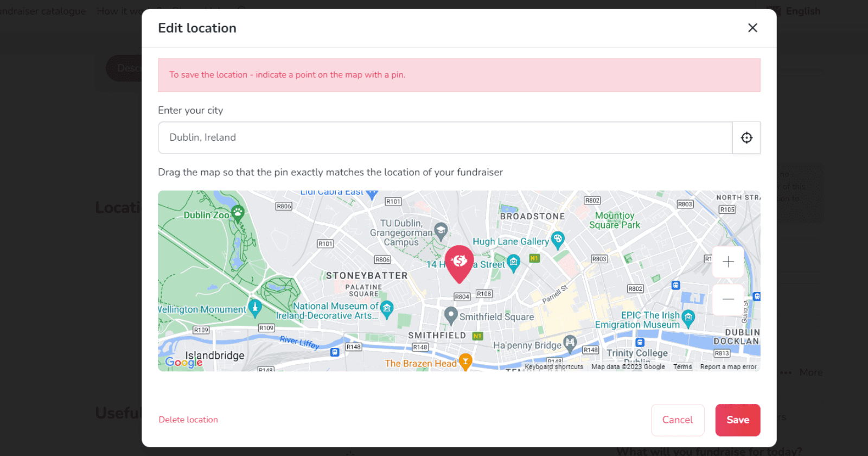Click the BROADSTONE area label
Viewport: 868px width, 456px height.
coord(533,217)
